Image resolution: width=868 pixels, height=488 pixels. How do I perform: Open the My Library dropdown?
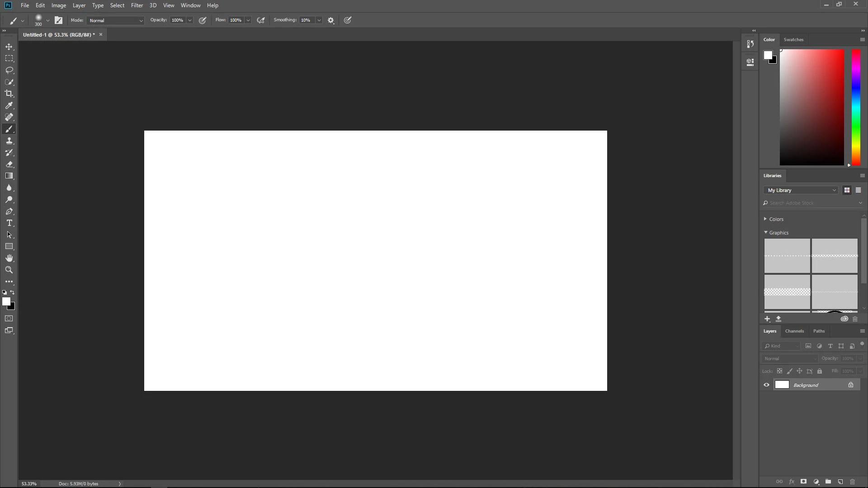[x=801, y=190]
